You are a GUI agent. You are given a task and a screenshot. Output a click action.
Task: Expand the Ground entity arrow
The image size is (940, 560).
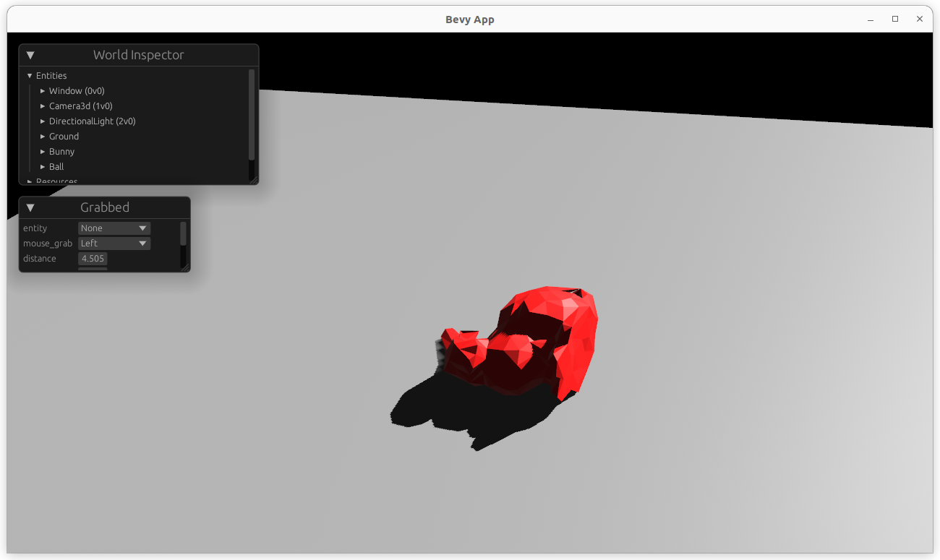point(43,137)
